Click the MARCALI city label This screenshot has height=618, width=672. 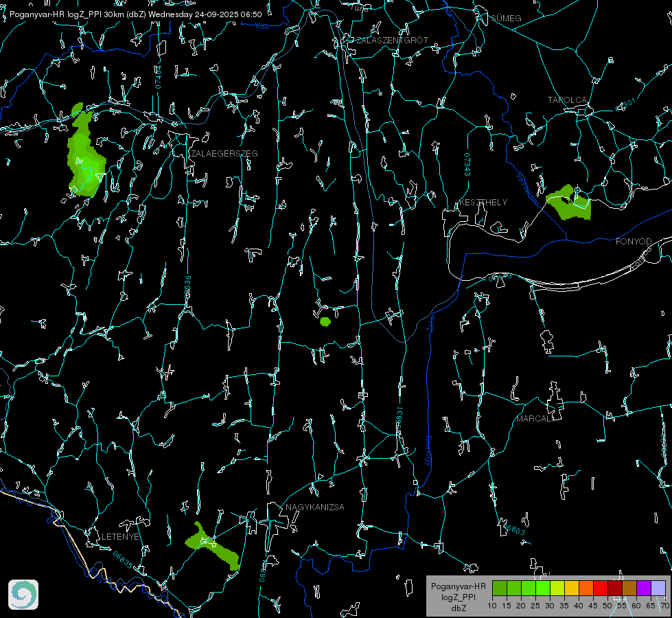(x=535, y=419)
